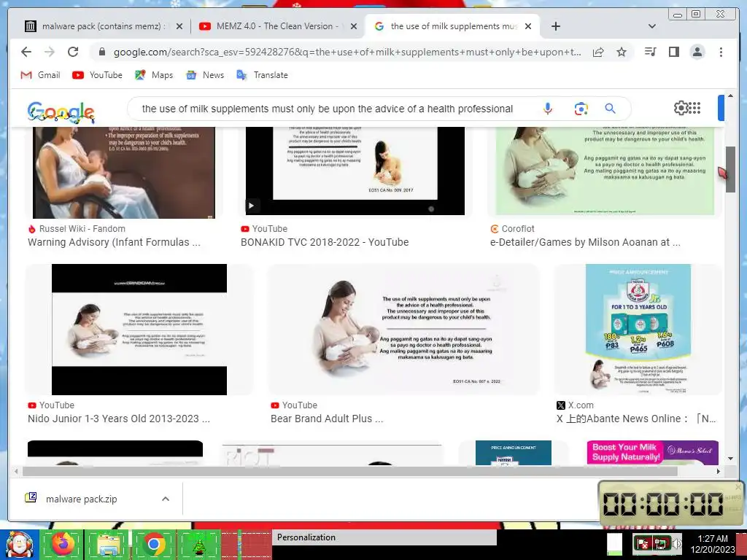This screenshot has width=747, height=560.
Task: Open the media control icon in toolbar
Action: (x=650, y=52)
